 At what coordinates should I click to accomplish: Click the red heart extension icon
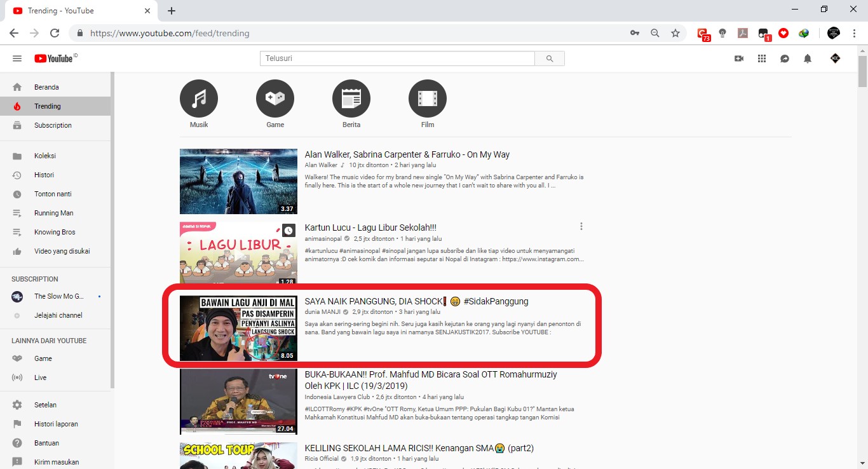point(783,33)
